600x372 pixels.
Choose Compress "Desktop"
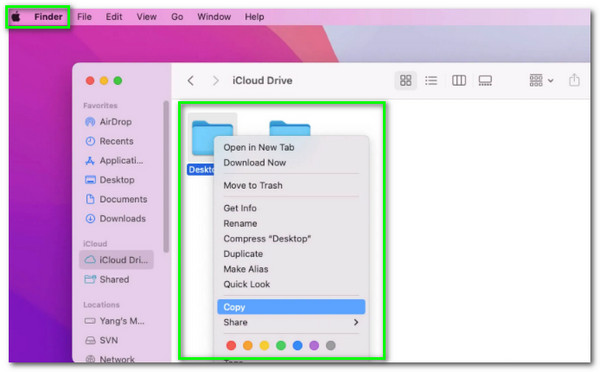[267, 239]
